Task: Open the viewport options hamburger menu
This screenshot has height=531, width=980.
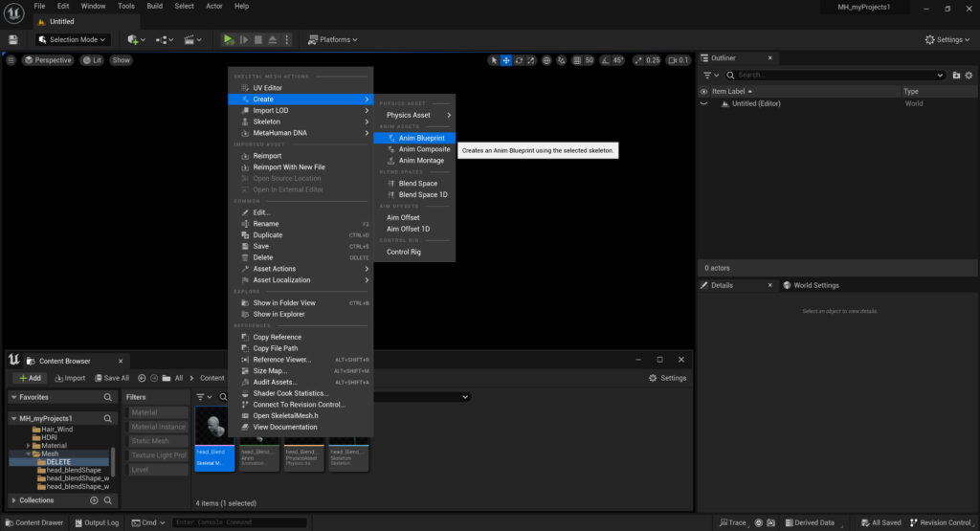Action: point(11,60)
